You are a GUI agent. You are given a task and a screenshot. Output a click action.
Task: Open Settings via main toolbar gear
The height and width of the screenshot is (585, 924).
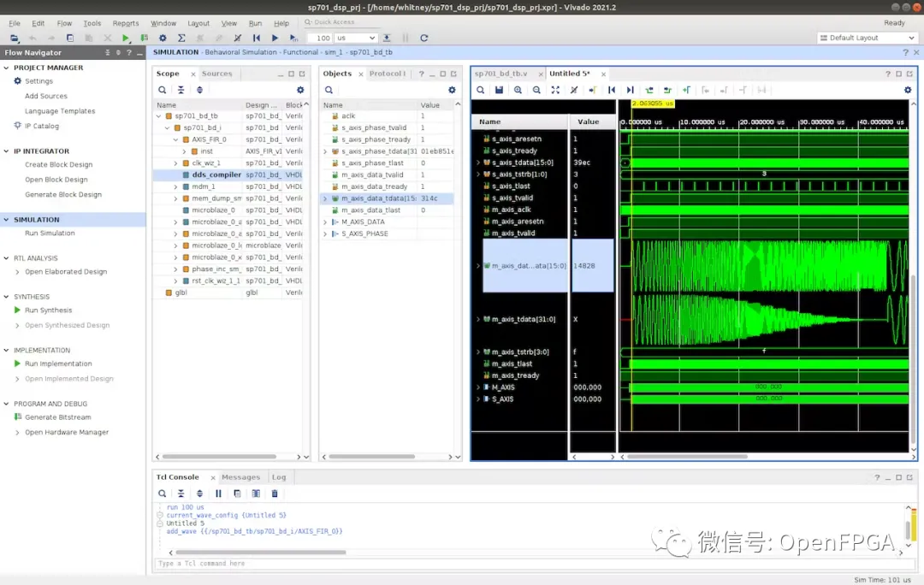coord(163,38)
